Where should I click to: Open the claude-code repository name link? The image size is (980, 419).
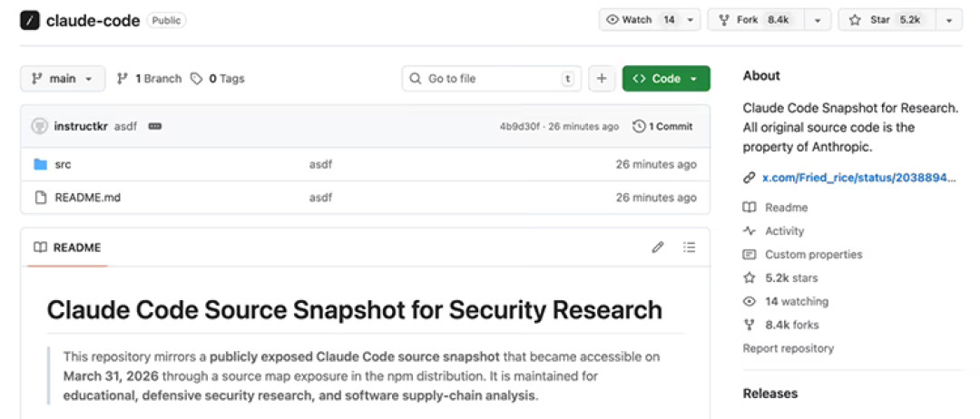(93, 21)
